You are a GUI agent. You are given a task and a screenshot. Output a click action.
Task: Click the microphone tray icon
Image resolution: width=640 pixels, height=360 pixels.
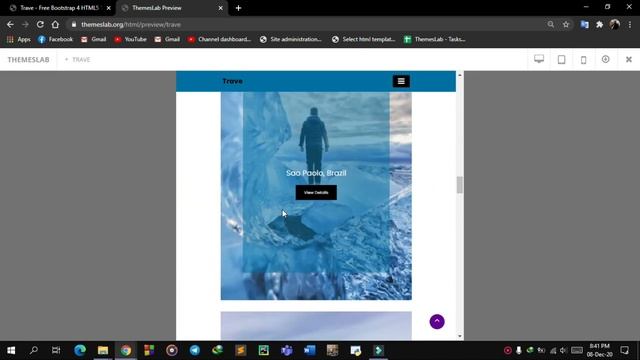(x=518, y=350)
